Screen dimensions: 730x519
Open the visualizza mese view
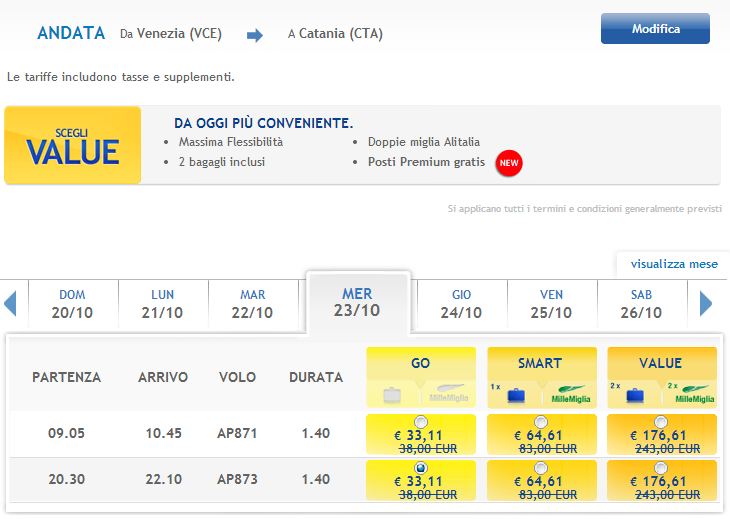(674, 264)
